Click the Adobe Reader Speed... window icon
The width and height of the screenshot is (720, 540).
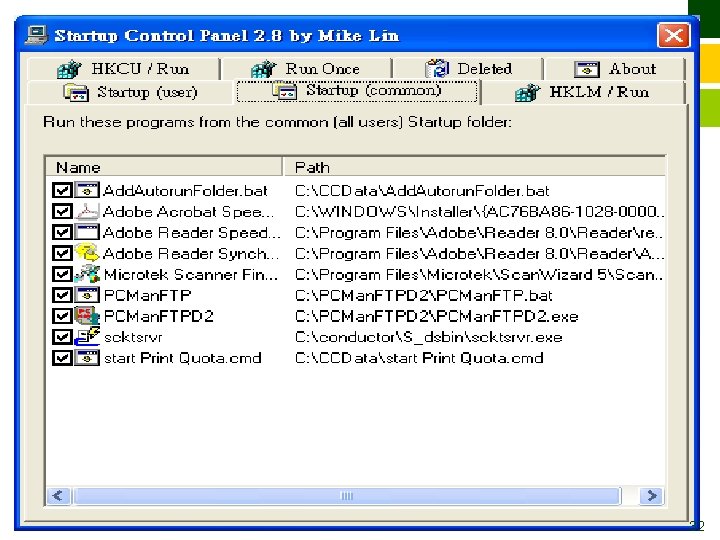(87, 232)
